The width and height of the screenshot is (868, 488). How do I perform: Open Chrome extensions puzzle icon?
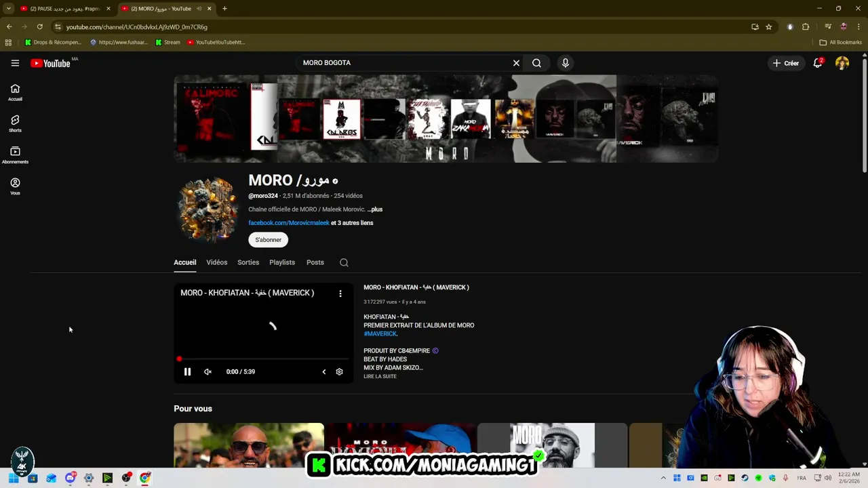click(x=806, y=26)
